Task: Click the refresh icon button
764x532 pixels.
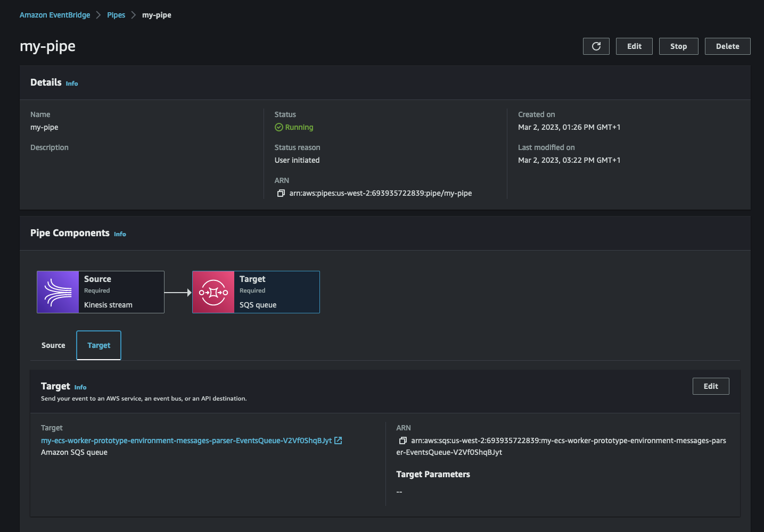Action: coord(596,46)
